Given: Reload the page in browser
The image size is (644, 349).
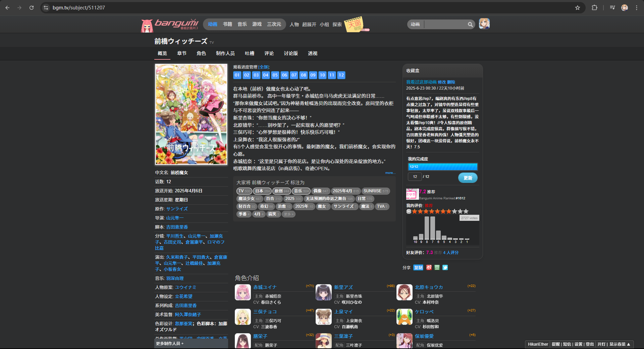Looking at the screenshot, I should click(32, 8).
